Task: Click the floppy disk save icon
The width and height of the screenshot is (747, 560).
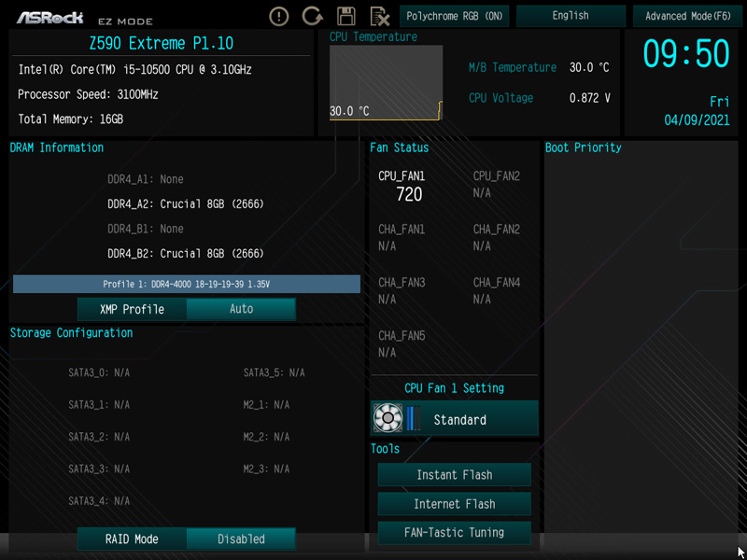Action: [x=346, y=16]
